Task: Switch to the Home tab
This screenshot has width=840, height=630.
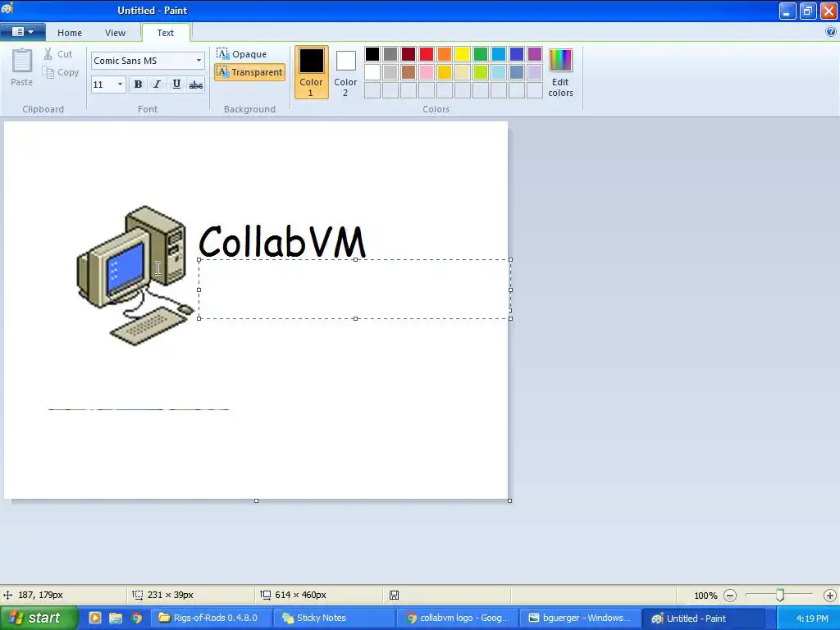Action: coord(70,33)
